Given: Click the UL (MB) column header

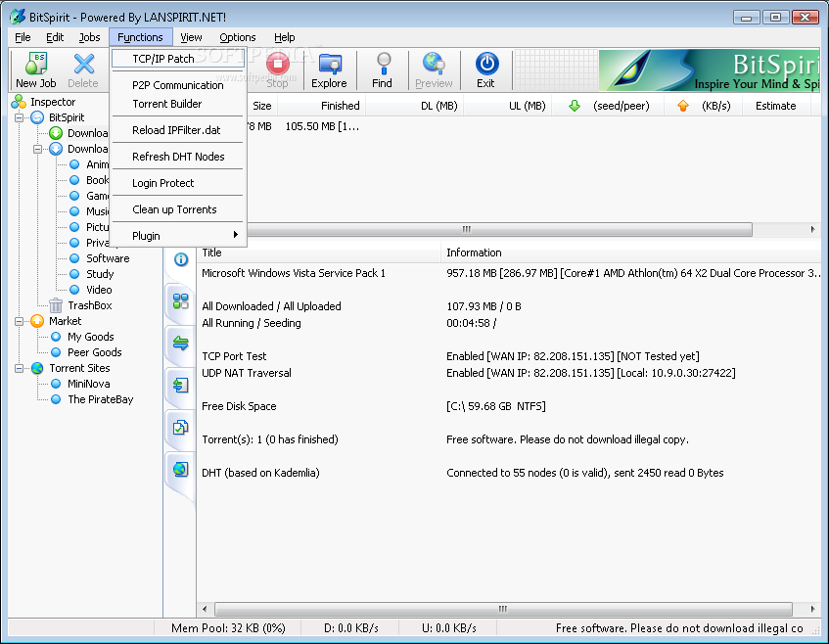Looking at the screenshot, I should click(x=508, y=106).
